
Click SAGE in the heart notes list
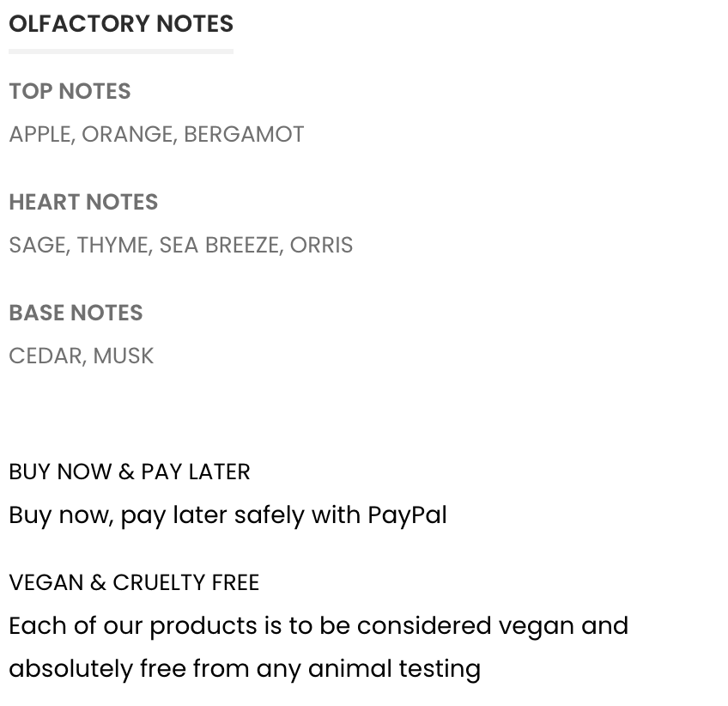pyautogui.click(x=37, y=245)
